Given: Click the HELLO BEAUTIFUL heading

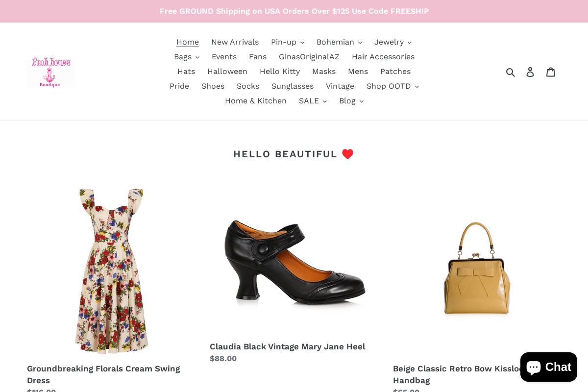Looking at the screenshot, I should (x=293, y=154).
